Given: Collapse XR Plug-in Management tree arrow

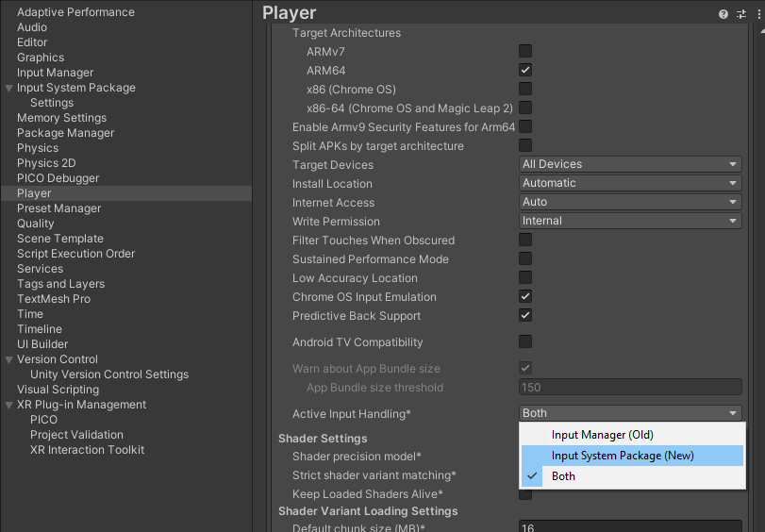Looking at the screenshot, I should tap(8, 405).
